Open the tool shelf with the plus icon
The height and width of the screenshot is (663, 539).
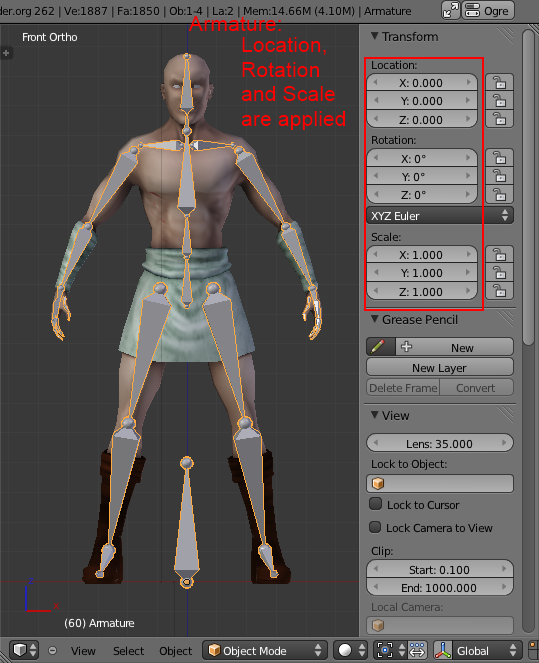pyautogui.click(x=6, y=53)
